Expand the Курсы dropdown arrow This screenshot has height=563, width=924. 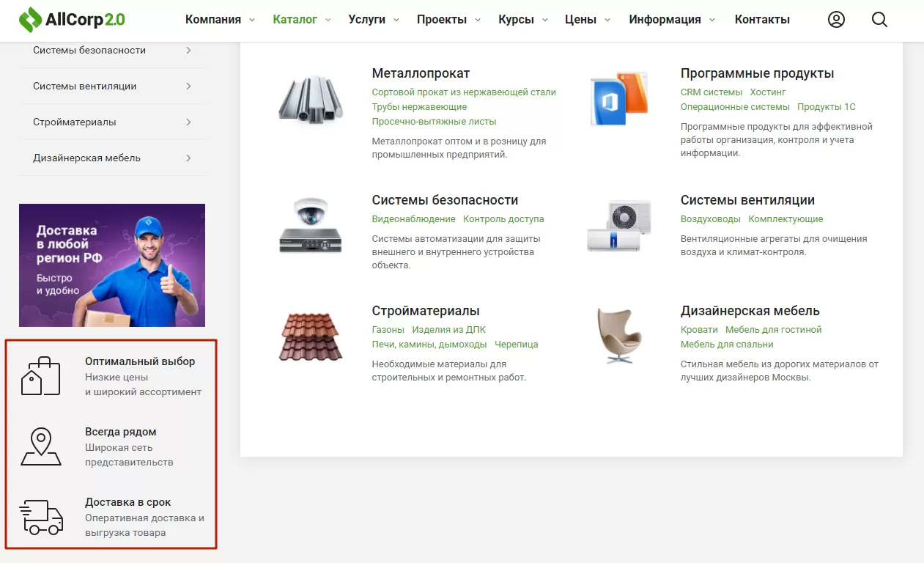(x=545, y=20)
